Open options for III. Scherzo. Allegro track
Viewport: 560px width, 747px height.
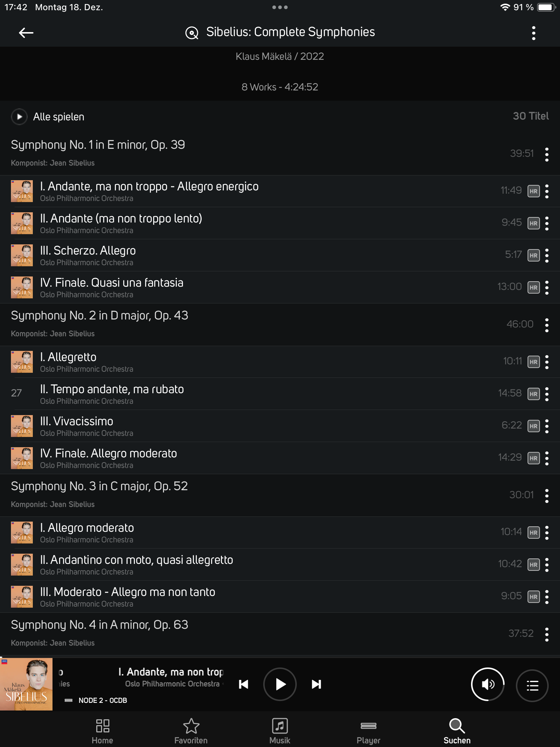pyautogui.click(x=547, y=255)
